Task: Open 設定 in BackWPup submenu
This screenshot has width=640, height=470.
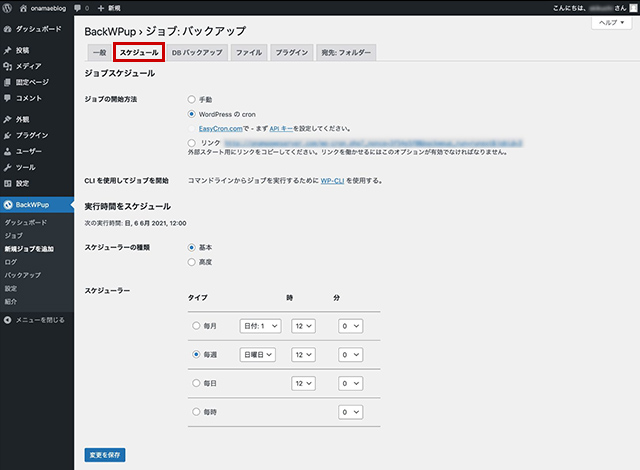Action: pos(11,288)
